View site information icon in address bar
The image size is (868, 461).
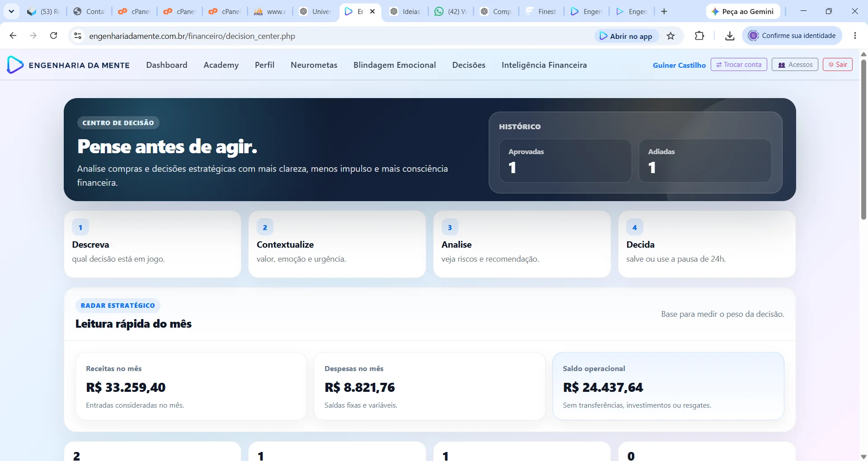(78, 36)
